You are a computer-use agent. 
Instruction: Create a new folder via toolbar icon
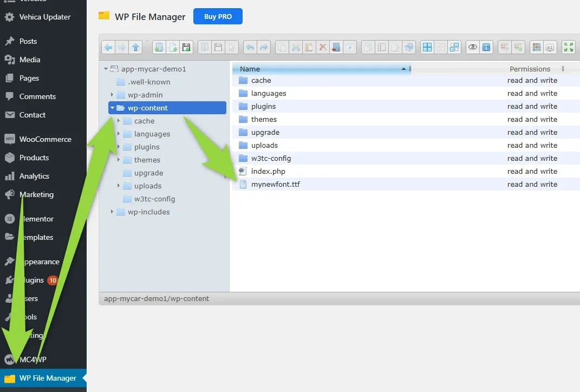coord(159,47)
